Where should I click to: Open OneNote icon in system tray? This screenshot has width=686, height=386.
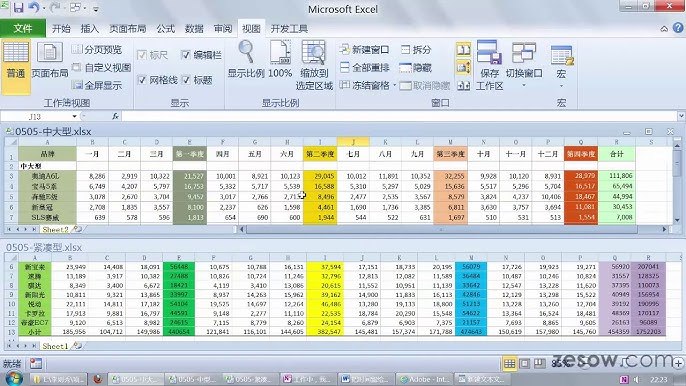[624, 379]
